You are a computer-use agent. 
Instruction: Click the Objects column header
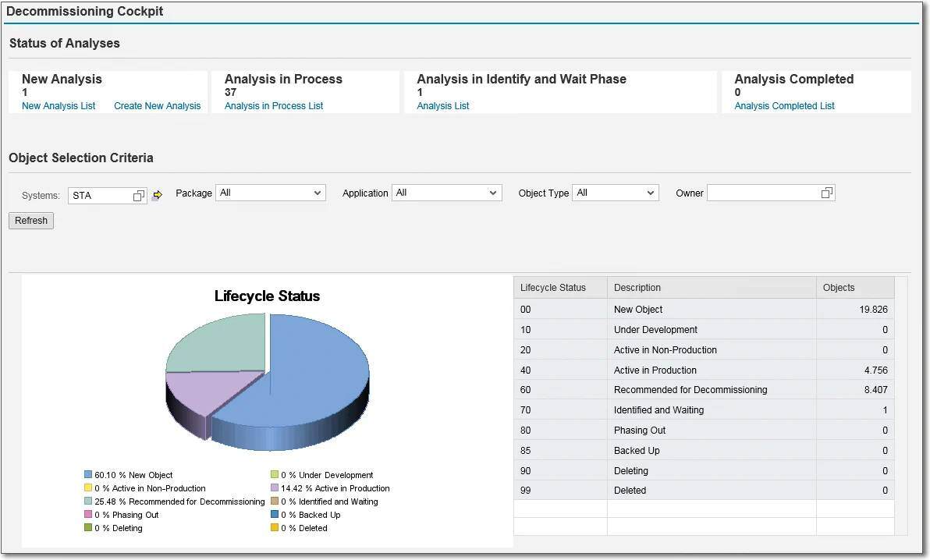839,287
